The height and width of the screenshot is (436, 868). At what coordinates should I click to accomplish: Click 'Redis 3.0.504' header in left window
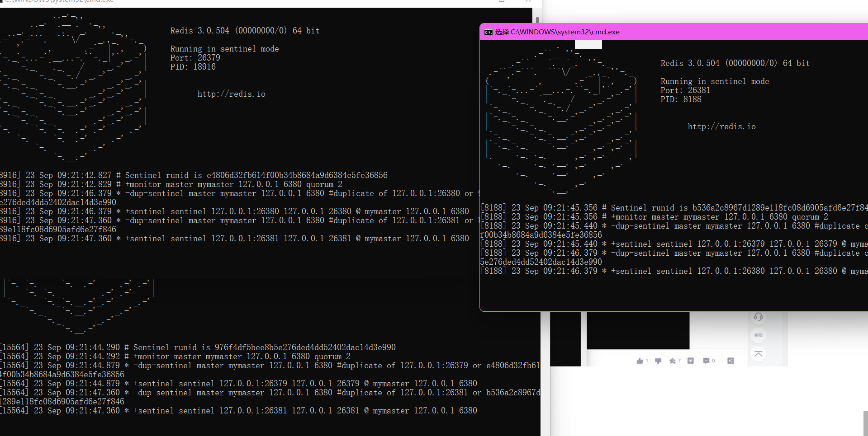tap(245, 31)
